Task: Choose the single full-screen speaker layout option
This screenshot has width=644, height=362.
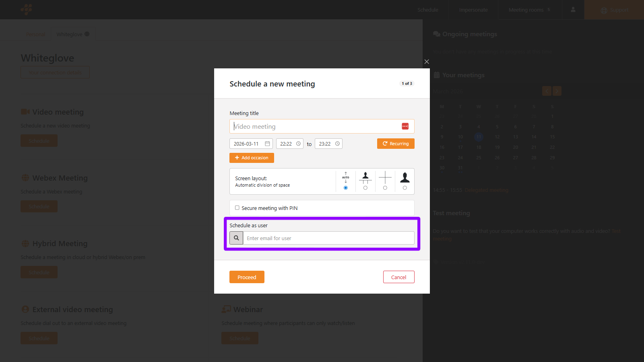Action: [405, 188]
